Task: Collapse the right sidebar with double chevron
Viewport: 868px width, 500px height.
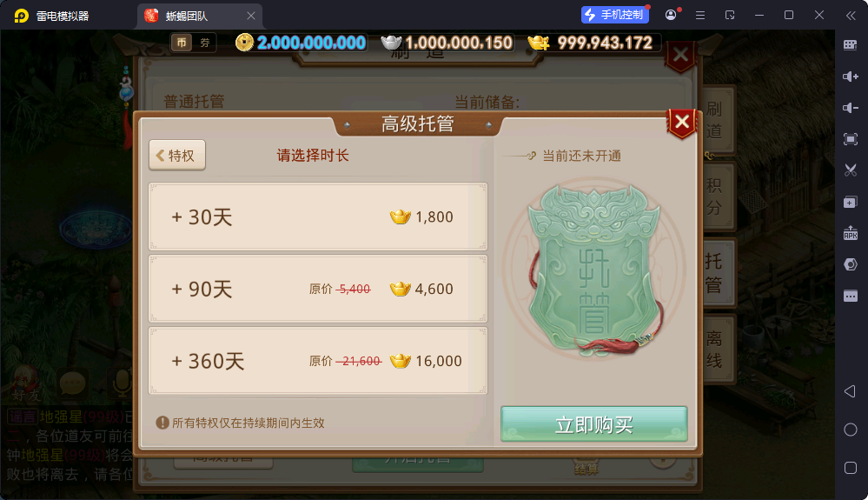Action: coord(851,16)
